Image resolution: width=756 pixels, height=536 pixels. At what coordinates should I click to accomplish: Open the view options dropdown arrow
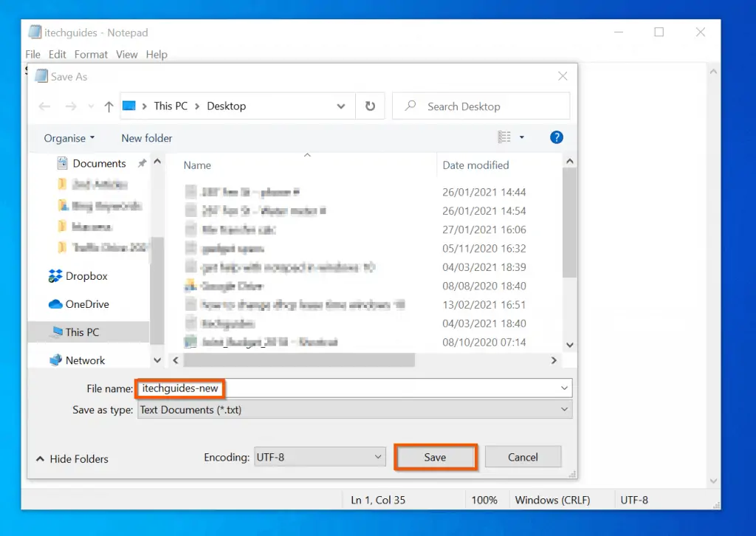522,137
